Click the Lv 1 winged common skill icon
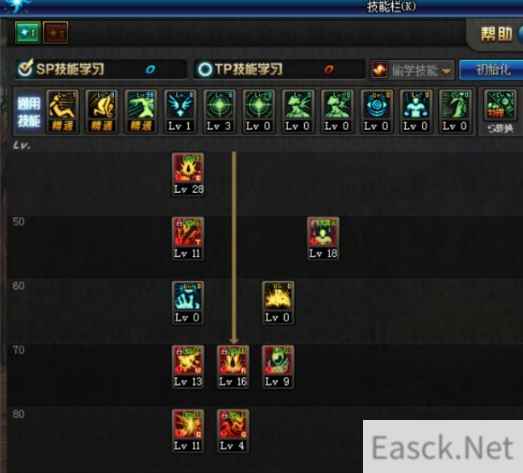The height and width of the screenshot is (473, 523). click(x=180, y=112)
